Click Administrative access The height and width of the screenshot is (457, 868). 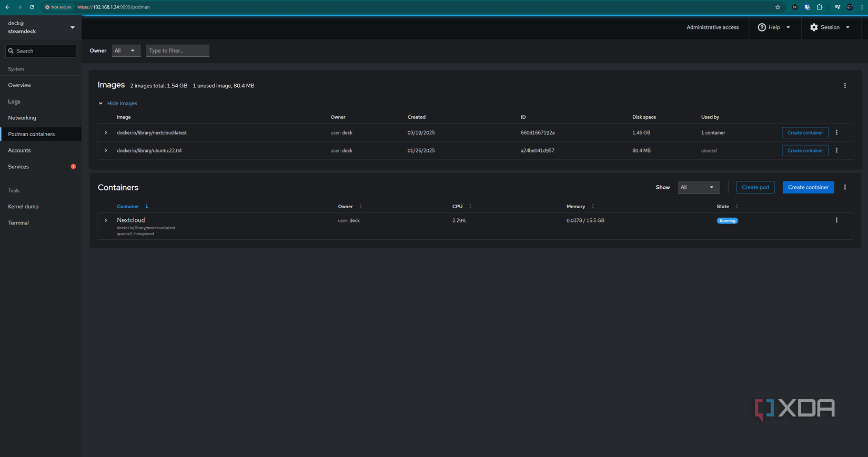coord(712,27)
